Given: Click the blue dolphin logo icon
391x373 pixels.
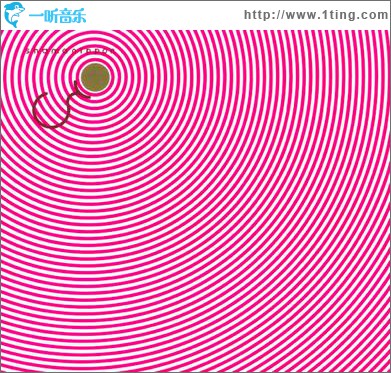Looking at the screenshot, I should coord(15,15).
